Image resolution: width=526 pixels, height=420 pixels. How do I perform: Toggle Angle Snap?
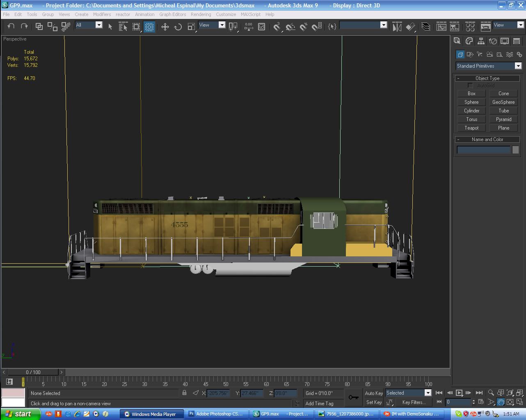point(290,26)
